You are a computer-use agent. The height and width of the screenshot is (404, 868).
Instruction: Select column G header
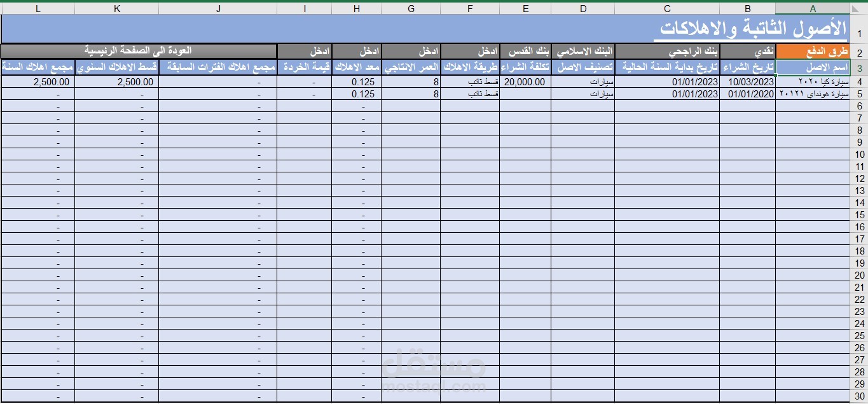click(x=411, y=8)
